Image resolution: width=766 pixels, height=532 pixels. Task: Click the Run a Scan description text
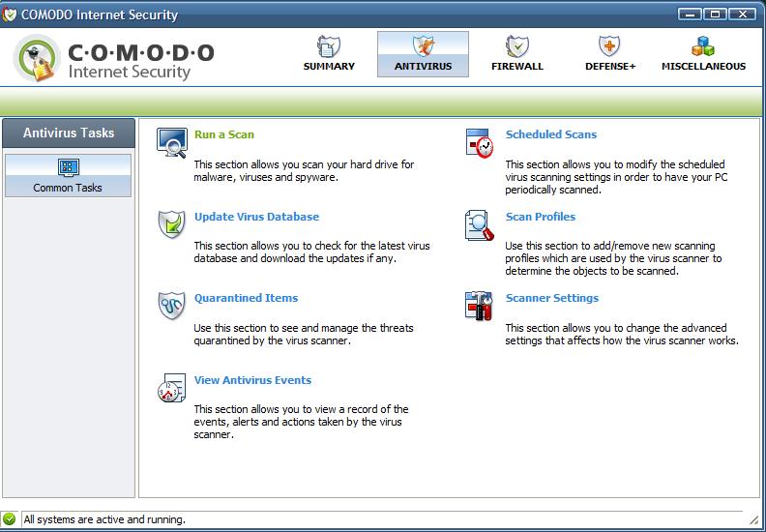[304, 171]
